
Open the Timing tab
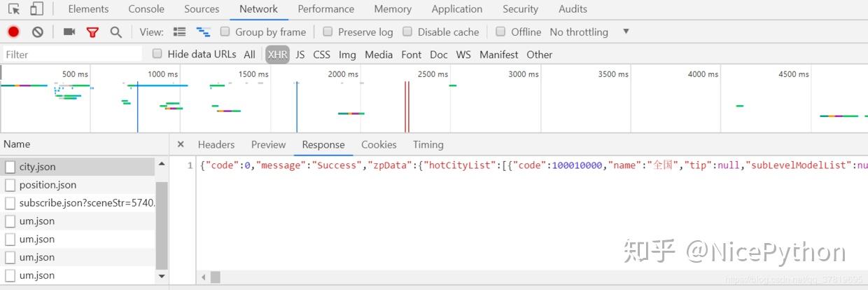point(428,144)
